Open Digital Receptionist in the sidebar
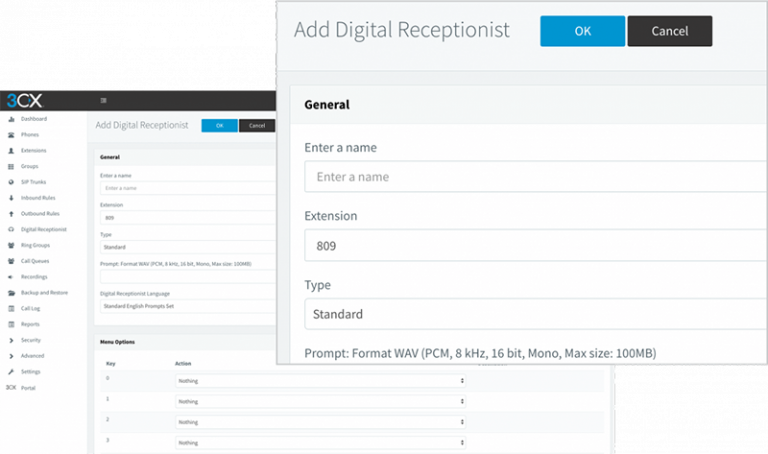The height and width of the screenshot is (454, 768). (x=44, y=229)
